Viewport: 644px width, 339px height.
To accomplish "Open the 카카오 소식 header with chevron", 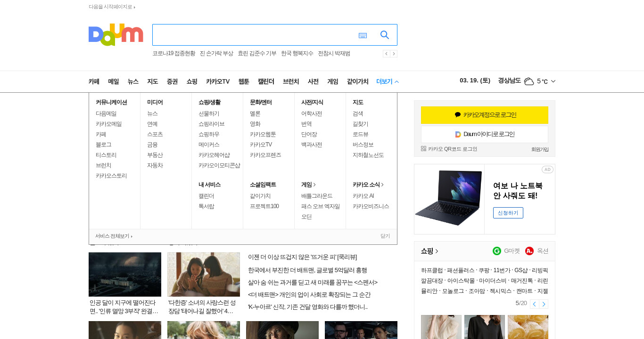I will pos(368,185).
